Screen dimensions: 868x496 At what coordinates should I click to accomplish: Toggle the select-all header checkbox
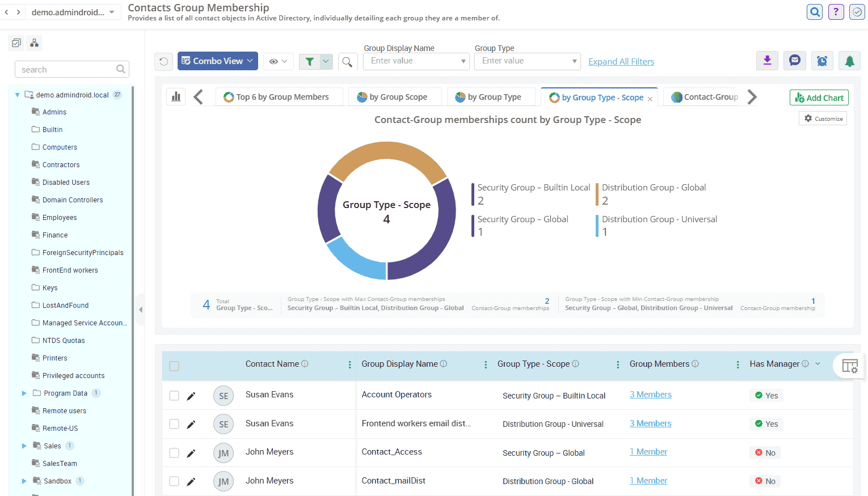pyautogui.click(x=174, y=366)
